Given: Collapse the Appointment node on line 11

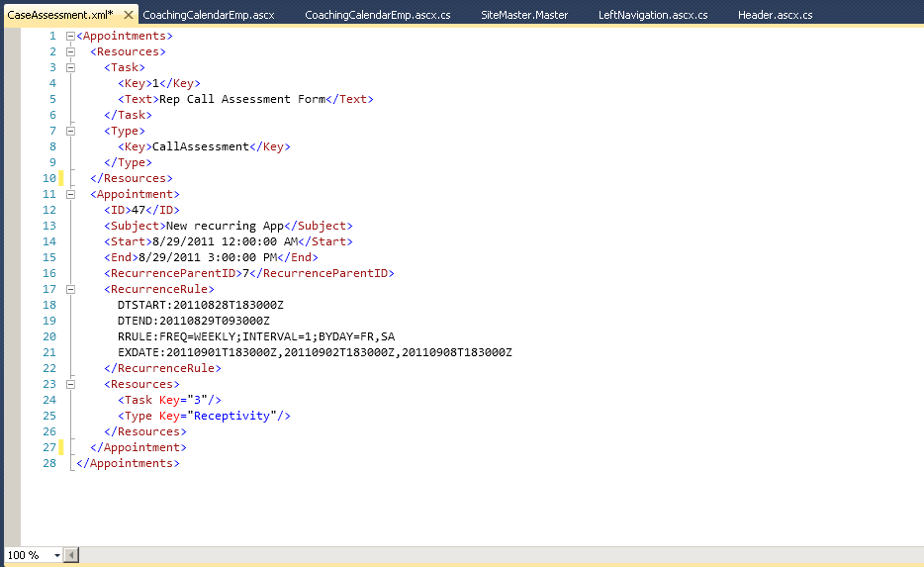Looking at the screenshot, I should [70, 195].
